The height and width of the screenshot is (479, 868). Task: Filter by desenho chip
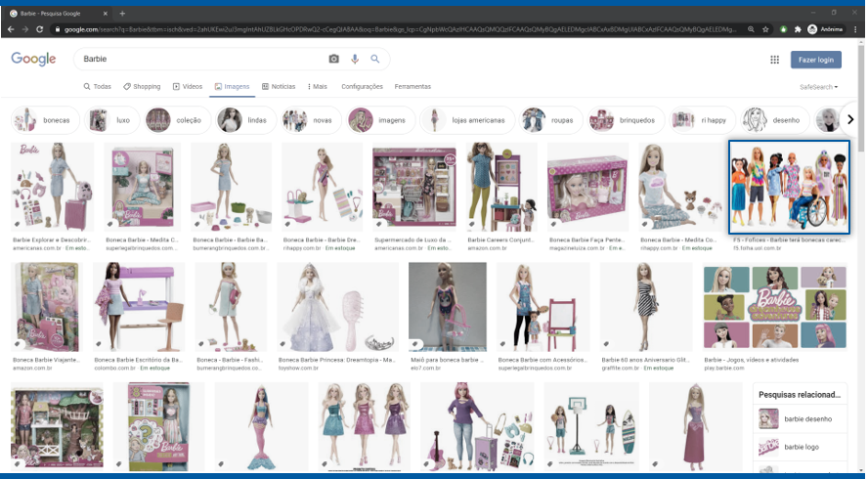click(775, 120)
